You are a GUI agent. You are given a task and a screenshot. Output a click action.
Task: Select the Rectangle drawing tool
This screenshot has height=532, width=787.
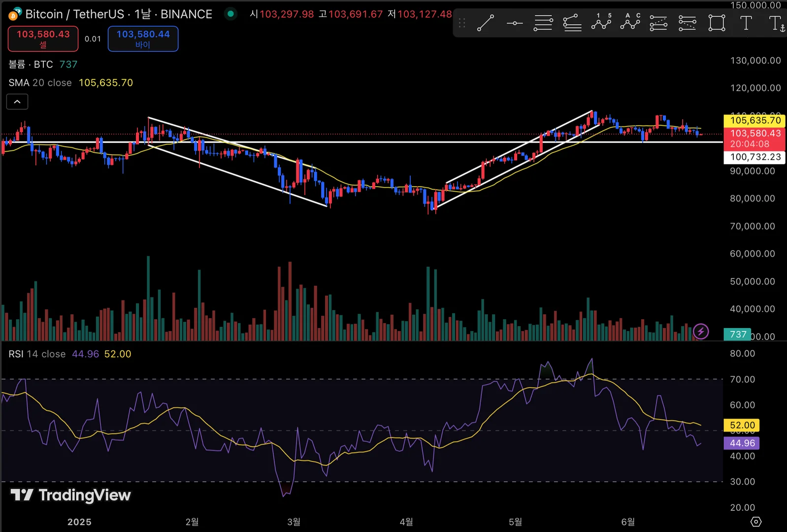pyautogui.click(x=717, y=23)
